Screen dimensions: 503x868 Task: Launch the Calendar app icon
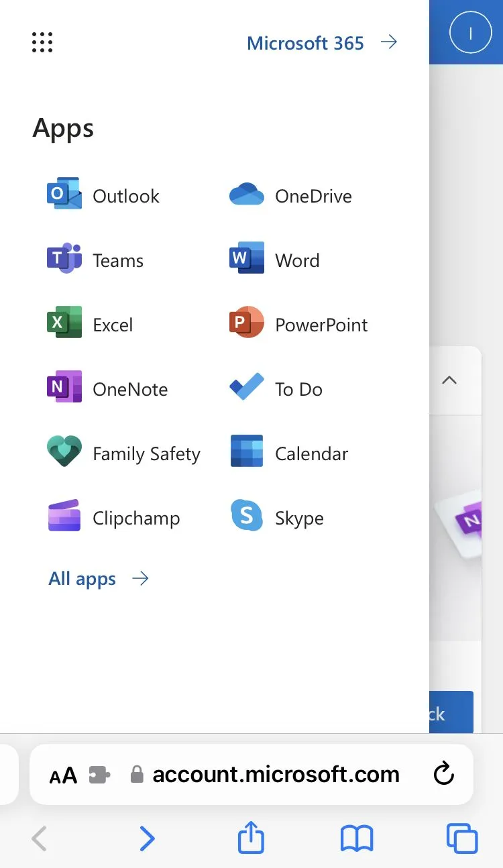pos(247,453)
